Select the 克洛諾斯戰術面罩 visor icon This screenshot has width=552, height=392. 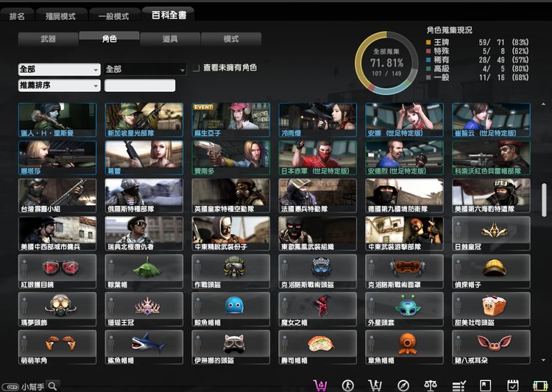coord(407,268)
